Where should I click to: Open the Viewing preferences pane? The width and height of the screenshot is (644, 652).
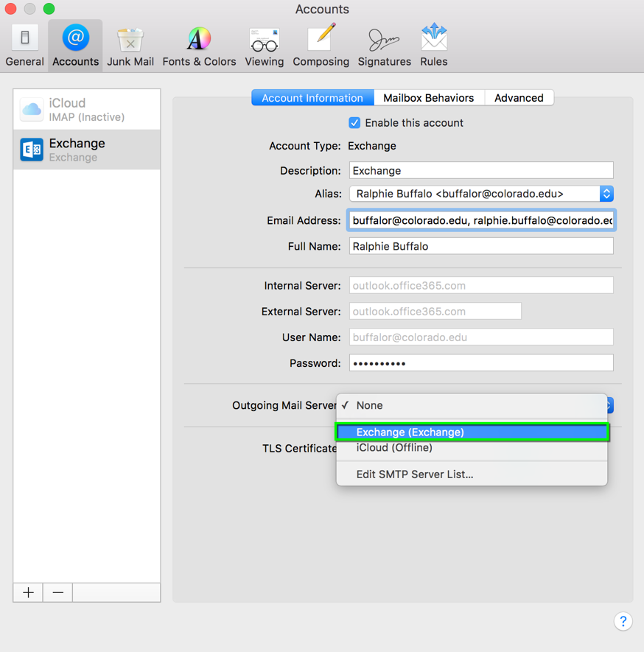tap(264, 46)
